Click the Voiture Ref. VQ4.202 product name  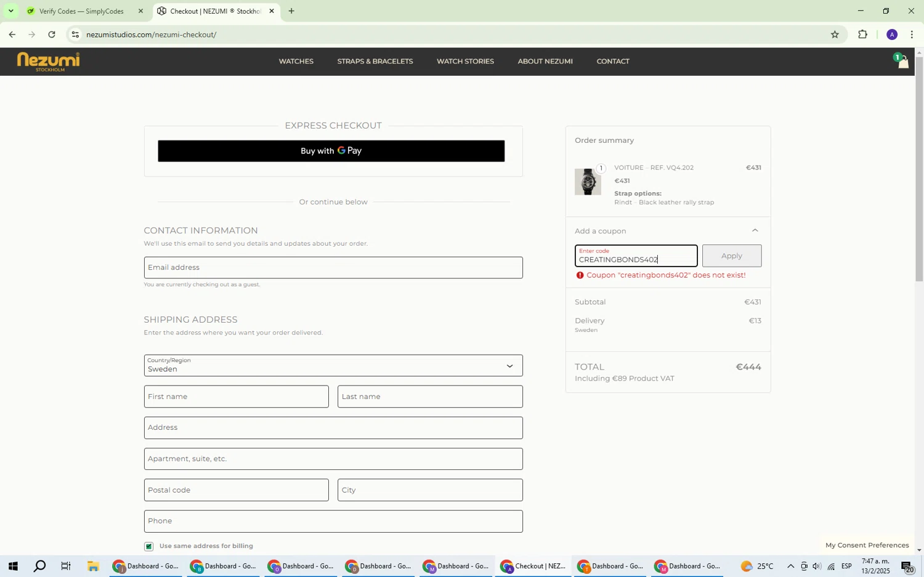[x=654, y=167]
